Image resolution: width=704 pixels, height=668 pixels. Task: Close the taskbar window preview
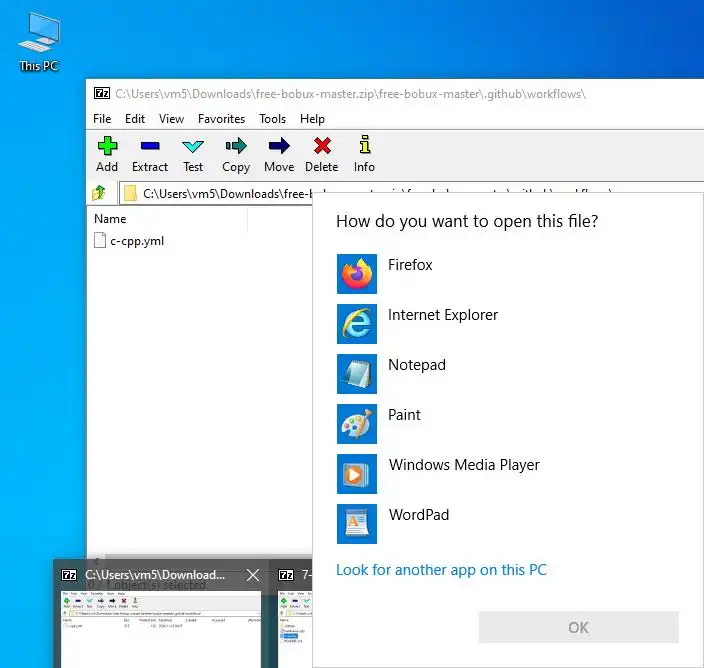[x=253, y=575]
